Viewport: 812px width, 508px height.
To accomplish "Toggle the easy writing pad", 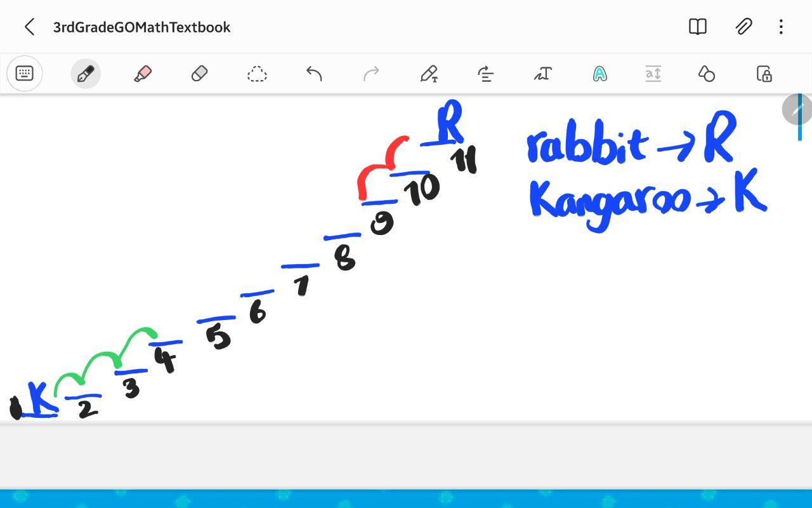I will pyautogui.click(x=653, y=74).
